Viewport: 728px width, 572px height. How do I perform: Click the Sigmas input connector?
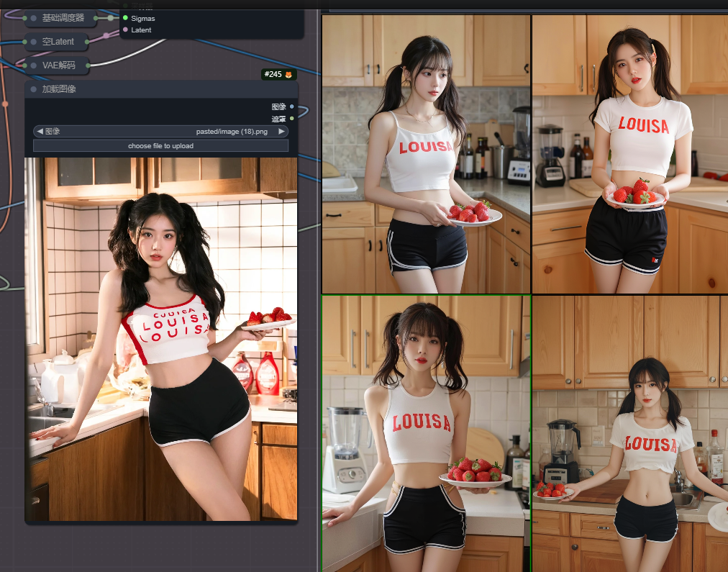(125, 18)
